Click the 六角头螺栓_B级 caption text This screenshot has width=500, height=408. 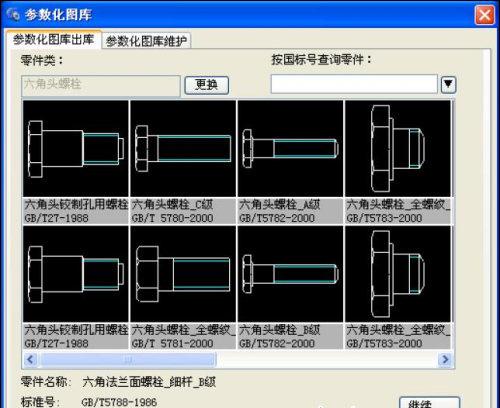pyautogui.click(x=280, y=330)
